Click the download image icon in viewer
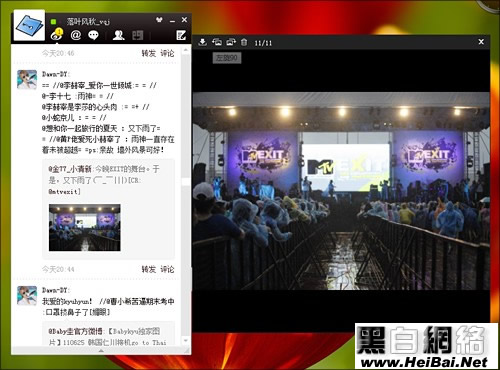This screenshot has width=500, height=370. 202,42
